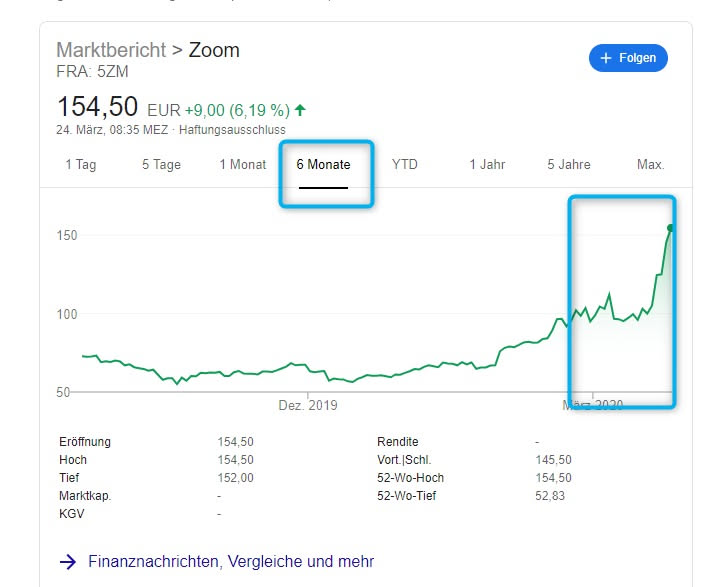Choose the 1 Monat chart range
This screenshot has height=587, width=702.
tap(243, 164)
